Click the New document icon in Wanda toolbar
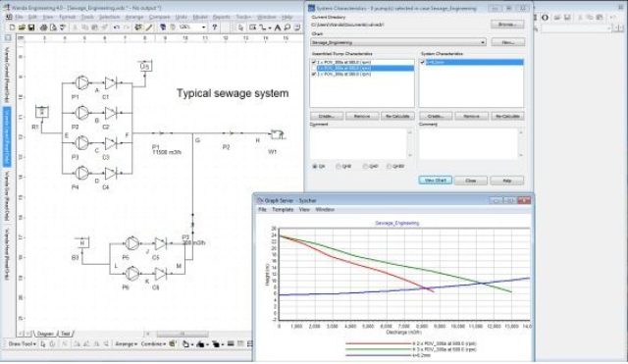628x364 pixels. [x=12, y=27]
